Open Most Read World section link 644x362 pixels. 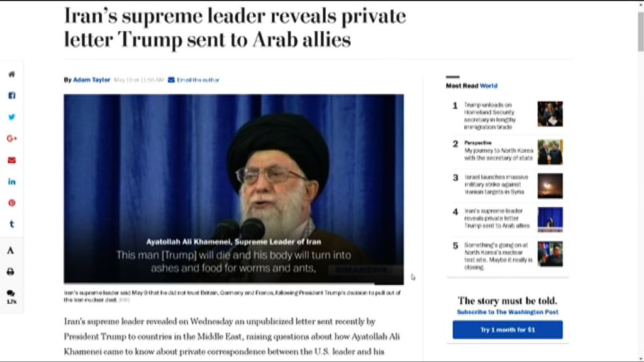coord(488,85)
